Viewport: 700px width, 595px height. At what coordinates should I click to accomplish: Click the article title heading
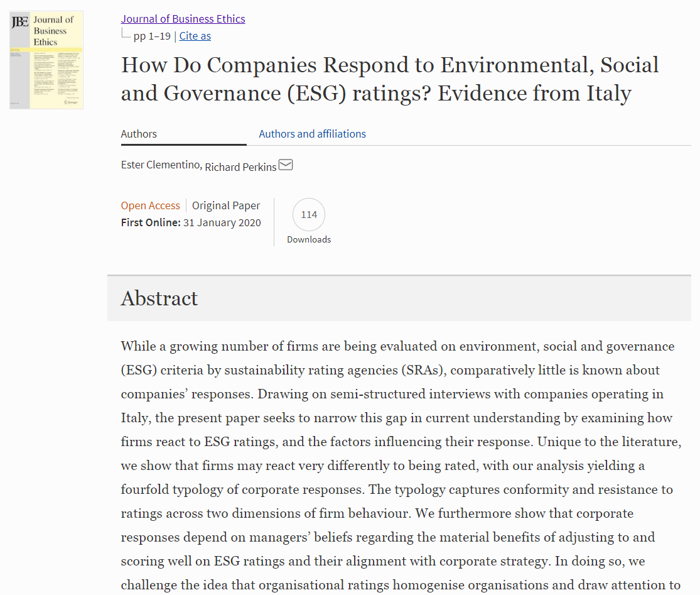[x=389, y=79]
